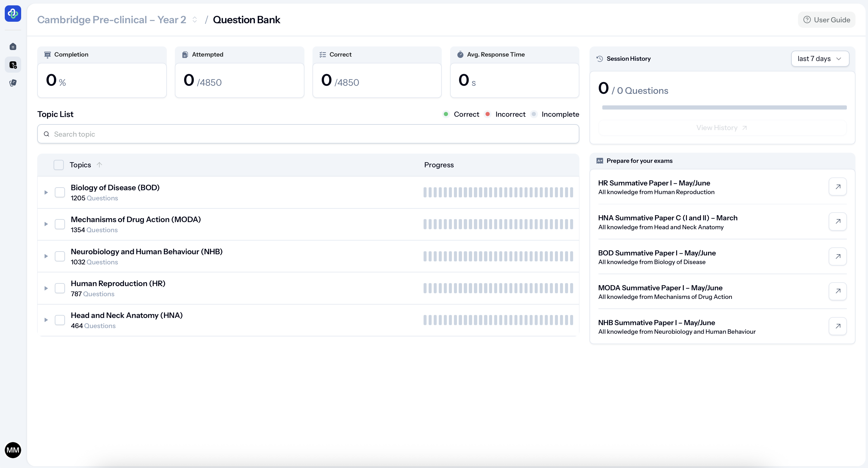Click the app logo in the sidebar
This screenshot has width=868, height=468.
13,13
